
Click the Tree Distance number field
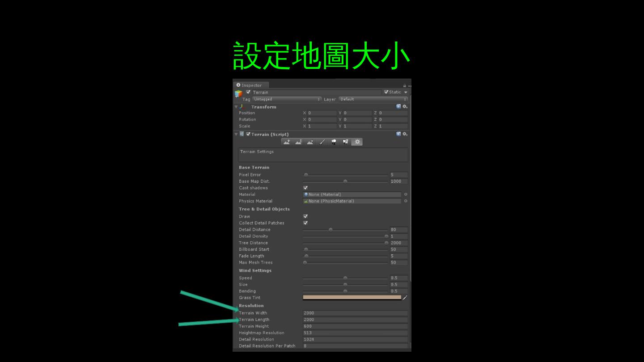click(399, 243)
